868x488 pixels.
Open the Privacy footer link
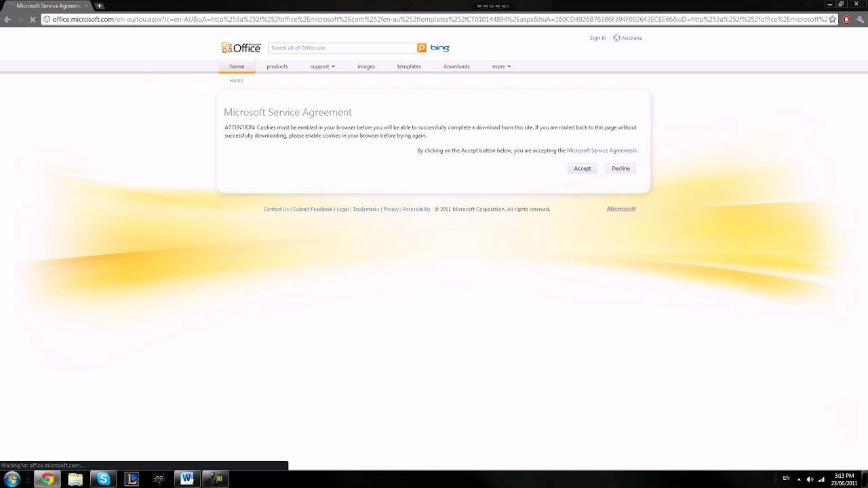[391, 209]
